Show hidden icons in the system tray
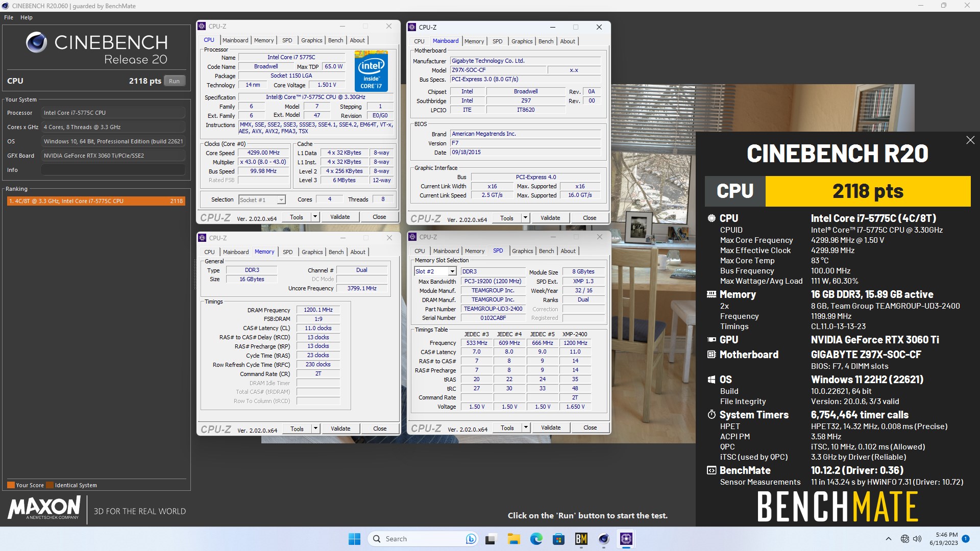Image resolution: width=980 pixels, height=551 pixels. [x=888, y=539]
